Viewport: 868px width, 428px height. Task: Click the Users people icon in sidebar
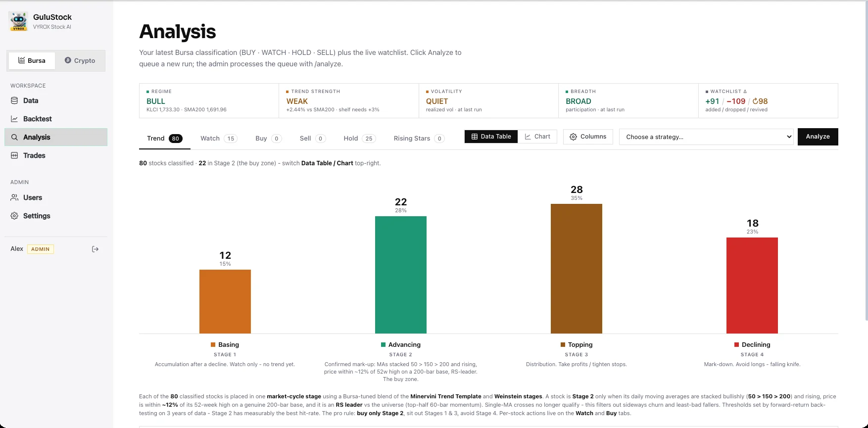coord(14,197)
